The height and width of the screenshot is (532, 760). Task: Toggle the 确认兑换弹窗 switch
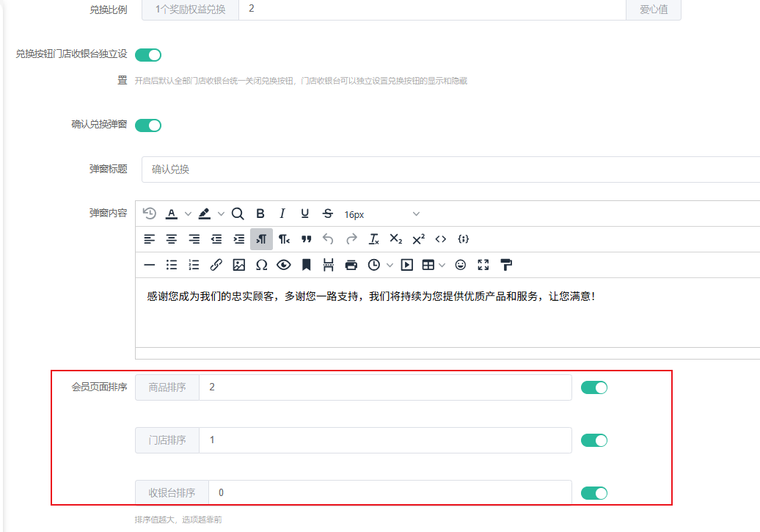[148, 125]
